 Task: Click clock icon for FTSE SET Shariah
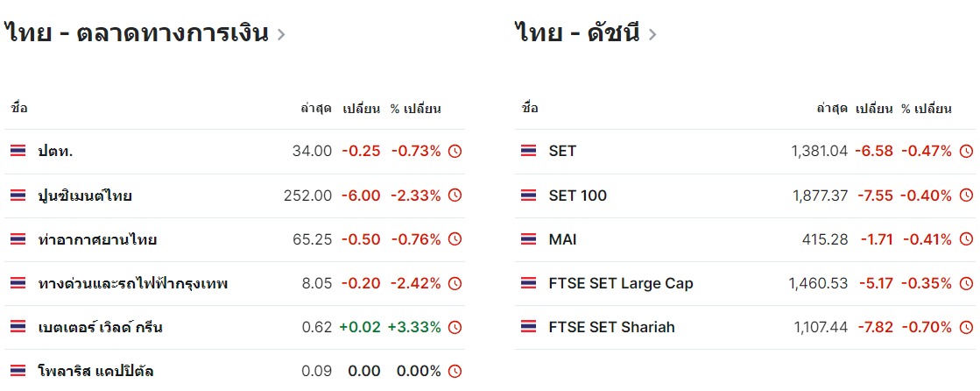coord(965,327)
